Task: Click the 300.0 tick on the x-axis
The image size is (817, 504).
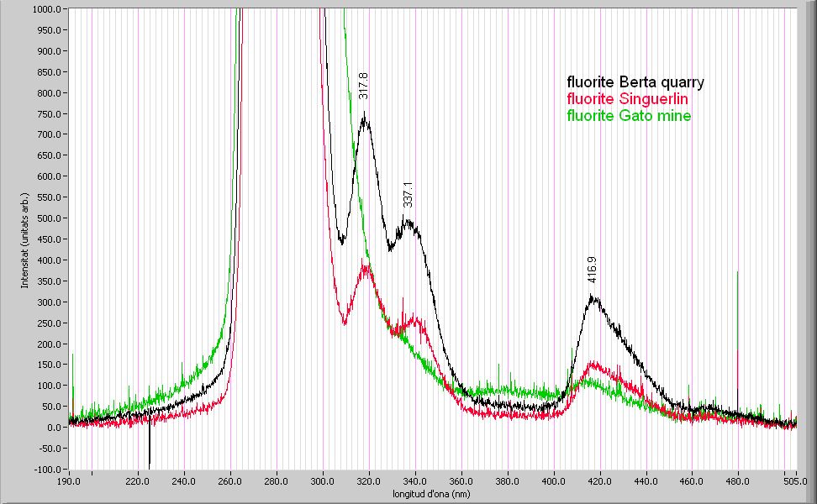Action: pos(323,482)
